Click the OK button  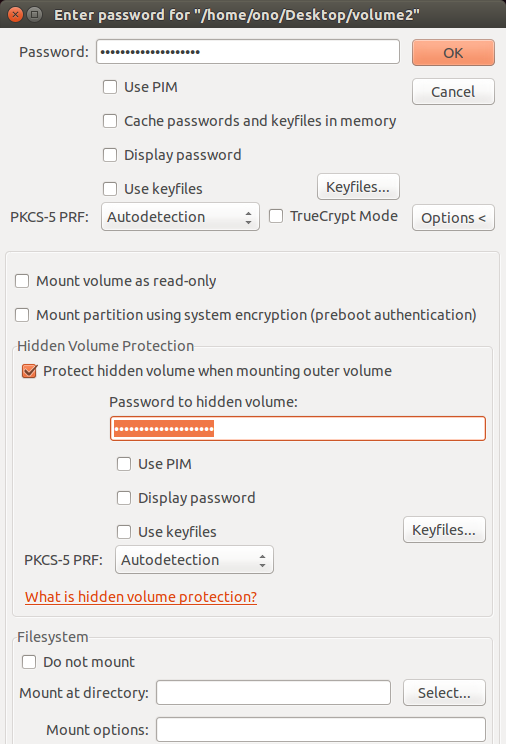click(x=453, y=53)
